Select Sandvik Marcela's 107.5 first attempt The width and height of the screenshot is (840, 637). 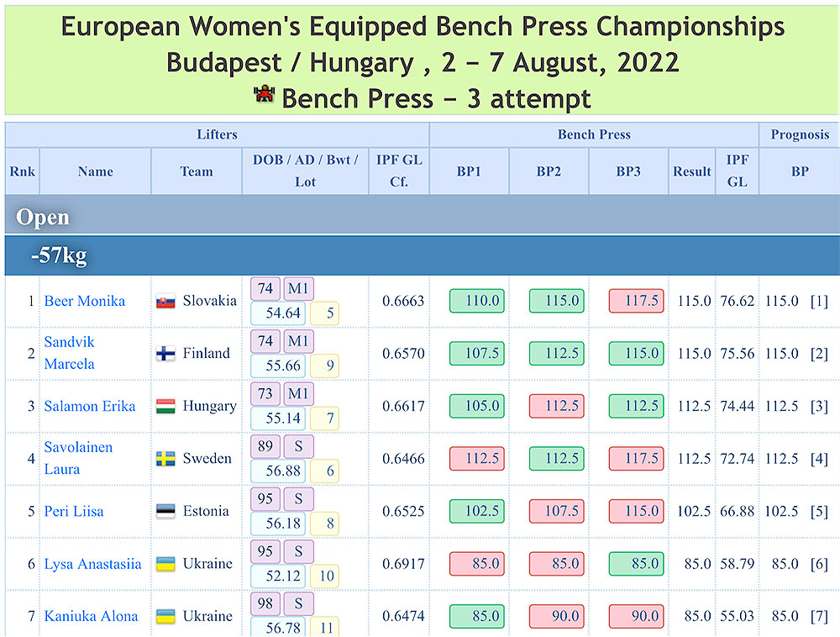[x=477, y=354]
